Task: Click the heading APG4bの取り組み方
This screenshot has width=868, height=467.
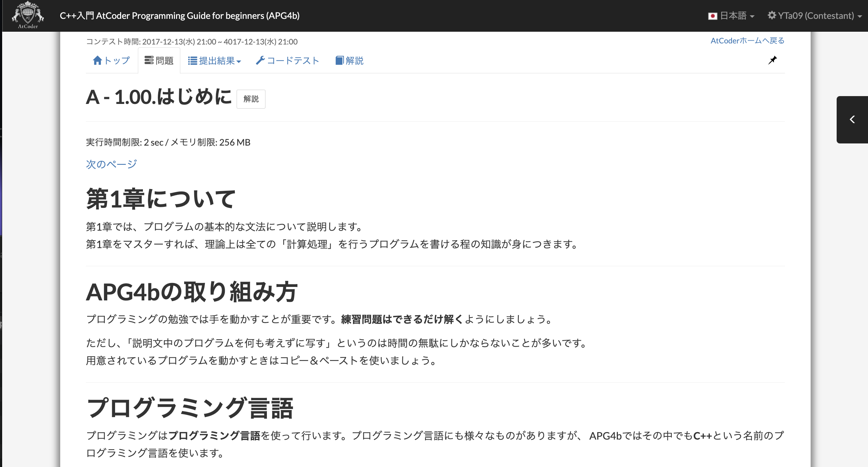Action: pos(192,292)
